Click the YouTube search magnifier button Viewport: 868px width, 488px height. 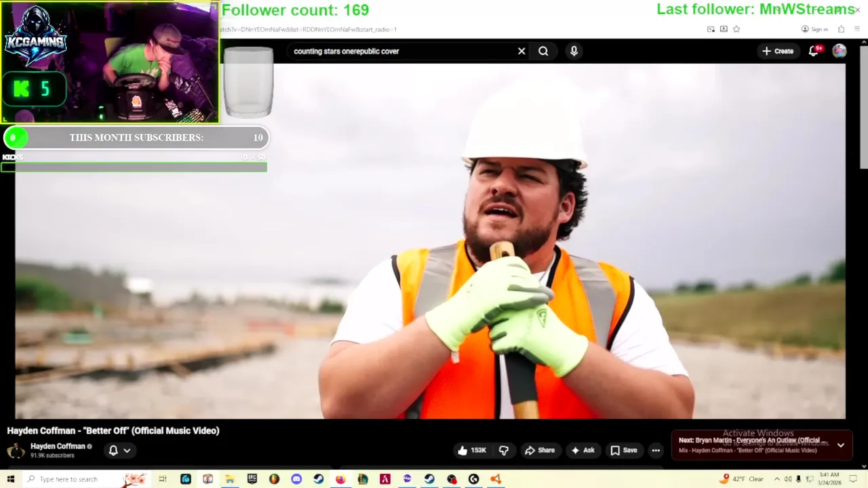point(543,51)
